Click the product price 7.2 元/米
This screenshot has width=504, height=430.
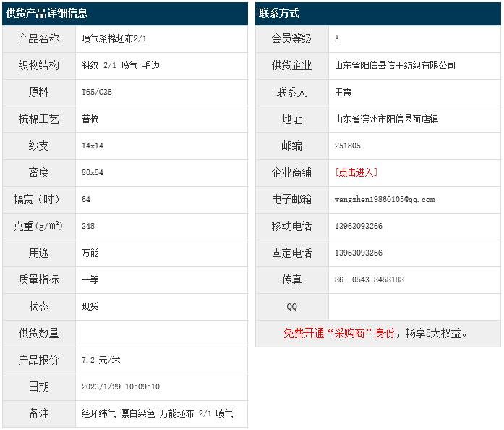(101, 360)
